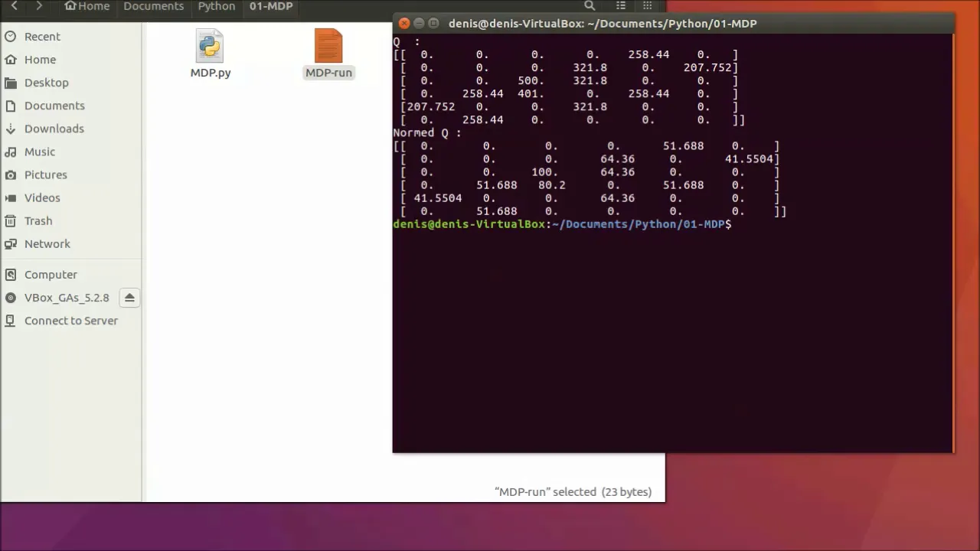The width and height of the screenshot is (980, 551).
Task: Open Connect to Server in sidebar
Action: coord(70,321)
